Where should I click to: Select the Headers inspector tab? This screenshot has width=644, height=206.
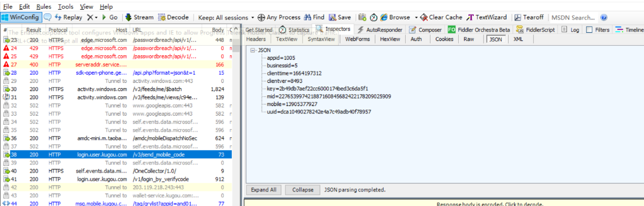256,39
